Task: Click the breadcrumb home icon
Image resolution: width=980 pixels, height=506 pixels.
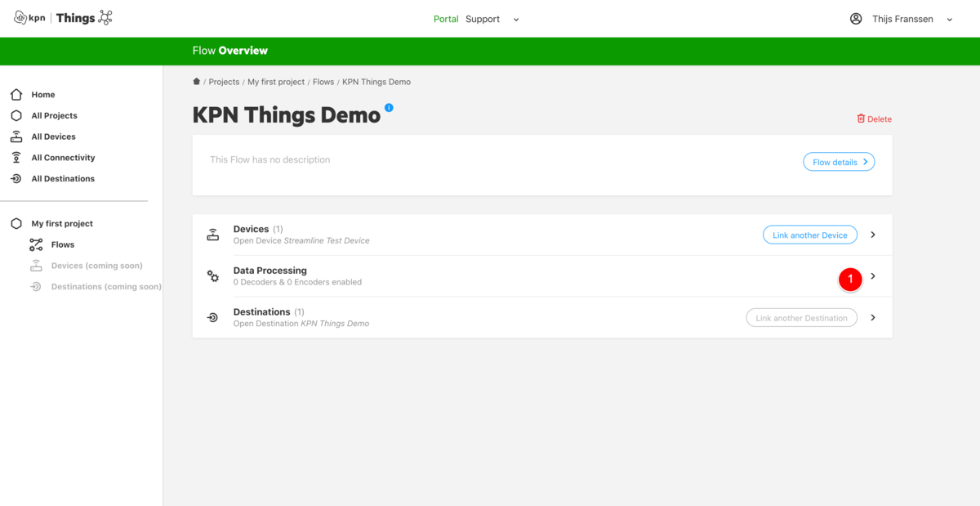Action: 196,82
